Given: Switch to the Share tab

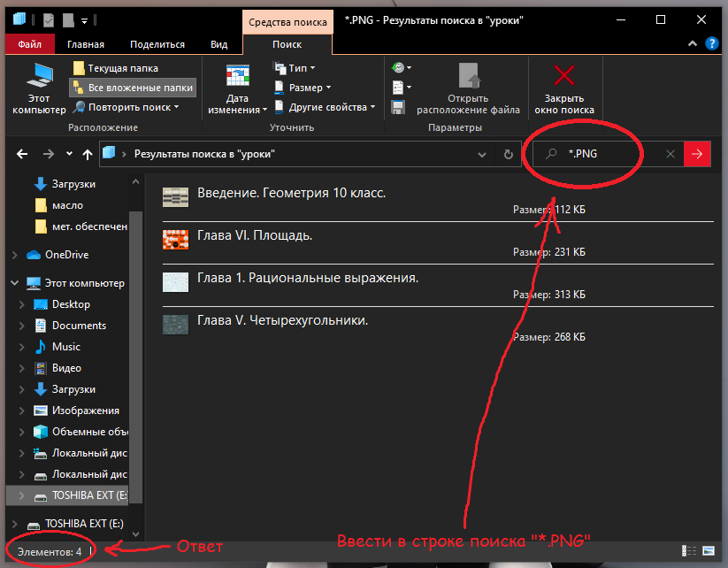Looking at the screenshot, I should click(x=157, y=44).
